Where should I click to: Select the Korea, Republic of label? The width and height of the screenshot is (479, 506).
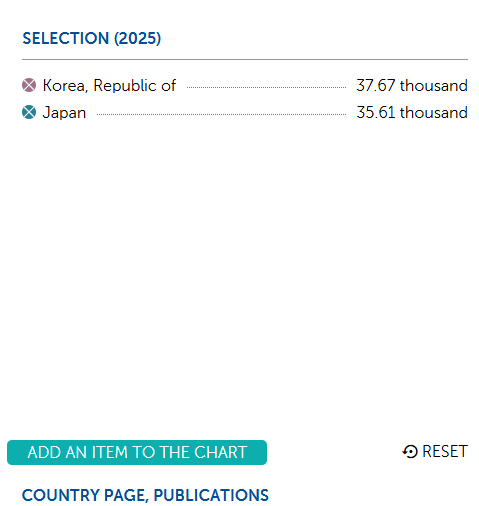click(109, 85)
